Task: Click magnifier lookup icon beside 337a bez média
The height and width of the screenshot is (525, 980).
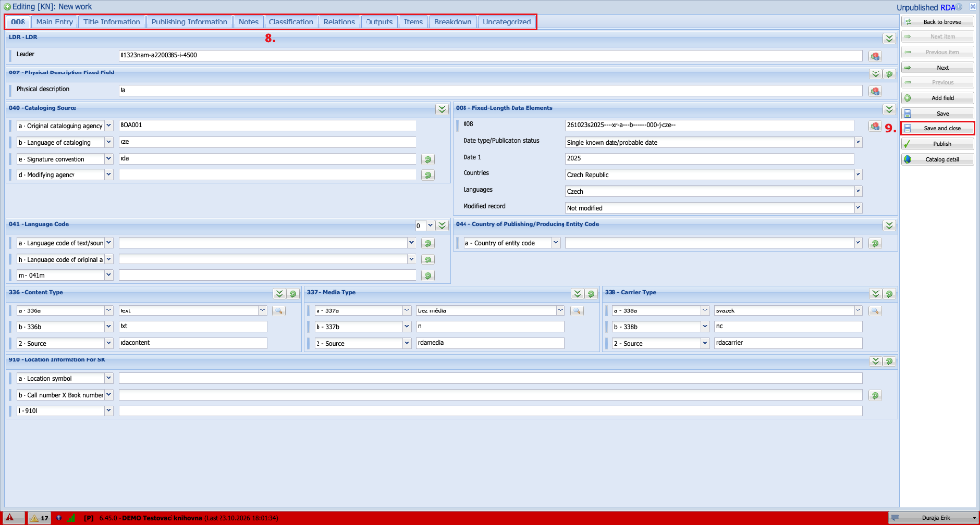Action: tap(577, 310)
